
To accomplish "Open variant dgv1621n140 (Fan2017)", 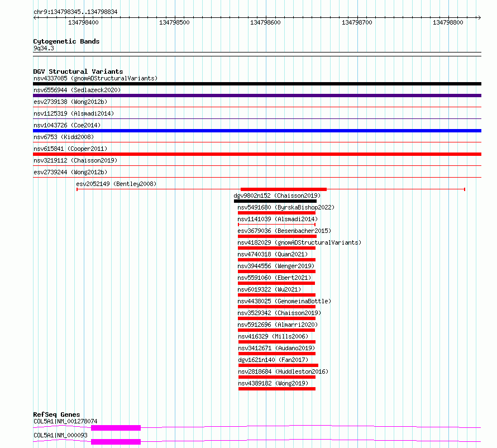I will click(x=273, y=360).
